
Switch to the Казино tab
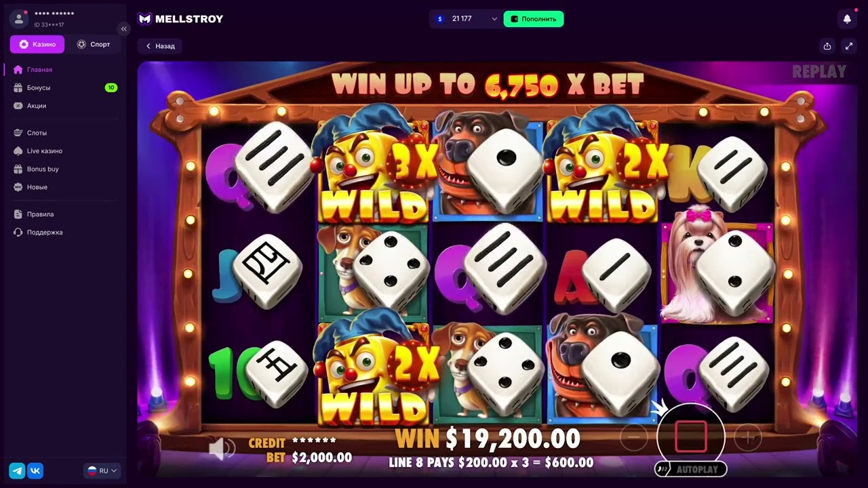(x=37, y=44)
